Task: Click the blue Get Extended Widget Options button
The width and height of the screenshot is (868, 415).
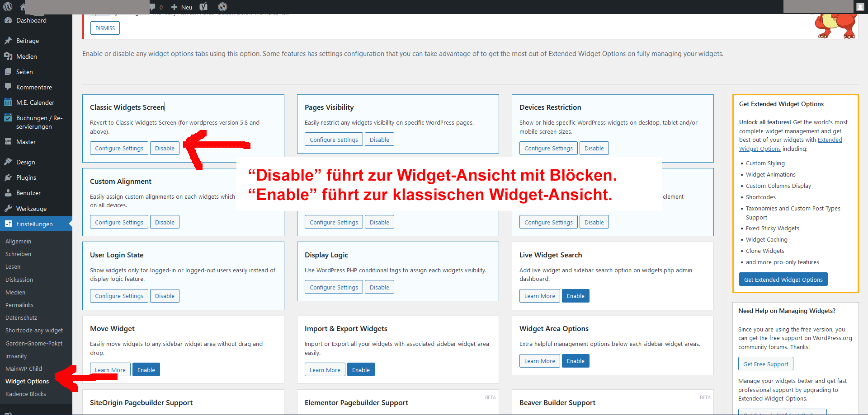Action: coord(783,280)
